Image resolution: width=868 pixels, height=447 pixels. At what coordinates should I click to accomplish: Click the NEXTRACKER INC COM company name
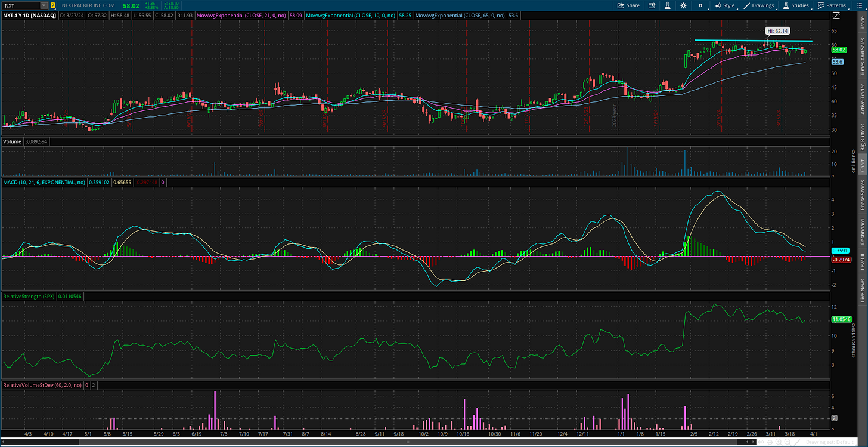click(88, 5)
